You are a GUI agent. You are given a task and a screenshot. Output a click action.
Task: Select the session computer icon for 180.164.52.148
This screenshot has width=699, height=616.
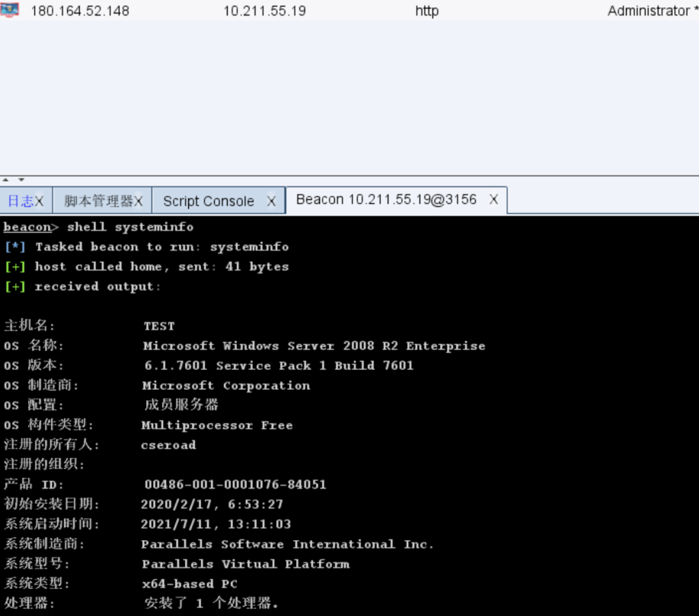pos(9,10)
